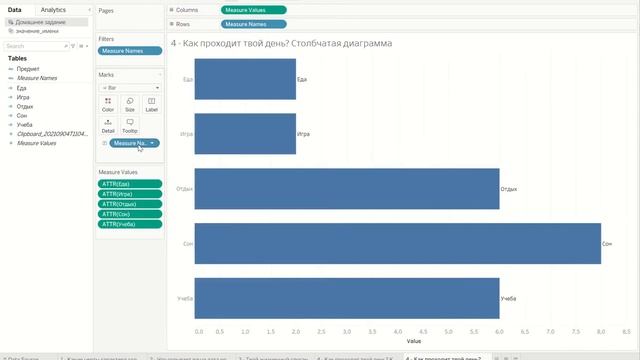Click the 'Отдых' row header label
Viewport: 640px width, 360px height.
coord(184,189)
